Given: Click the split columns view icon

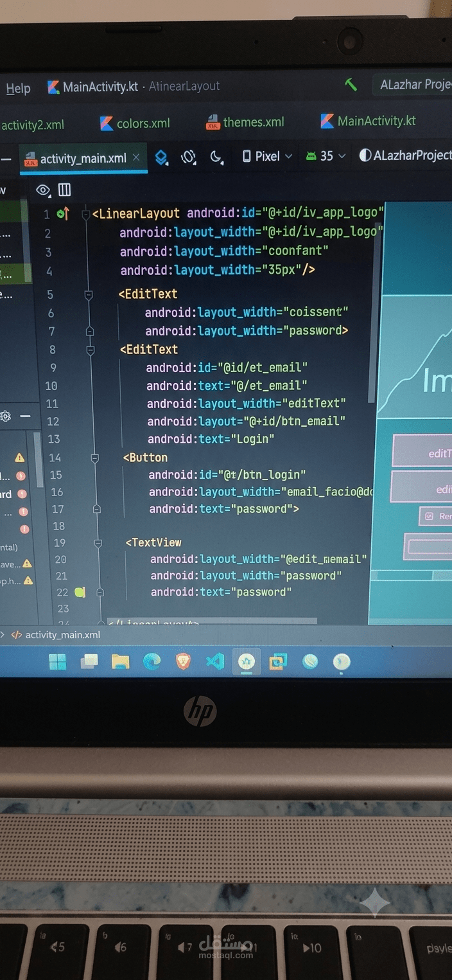Looking at the screenshot, I should 64,190.
